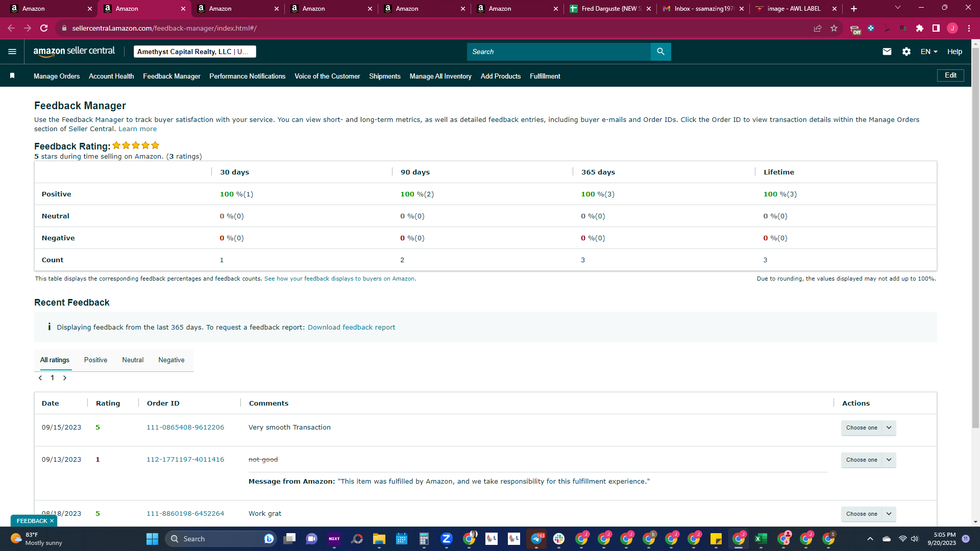The width and height of the screenshot is (980, 551).
Task: Open the account switcher Amethyst Capital Realty
Action: [194, 52]
